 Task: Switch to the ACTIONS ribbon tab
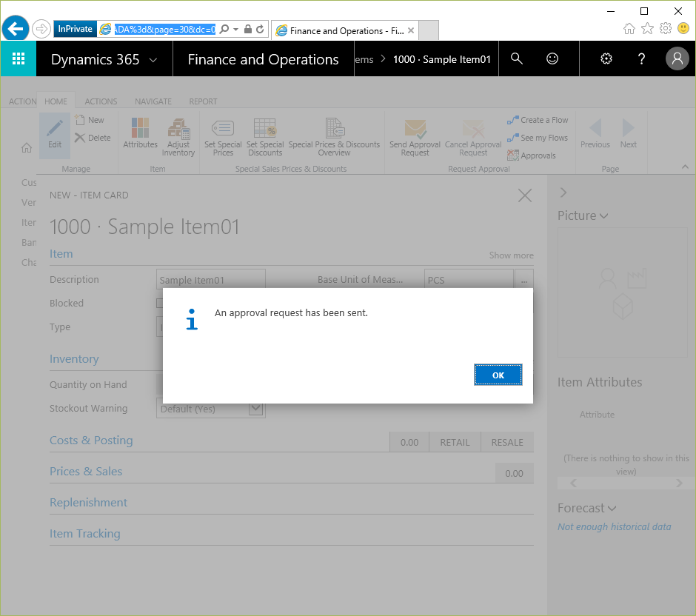coord(101,101)
